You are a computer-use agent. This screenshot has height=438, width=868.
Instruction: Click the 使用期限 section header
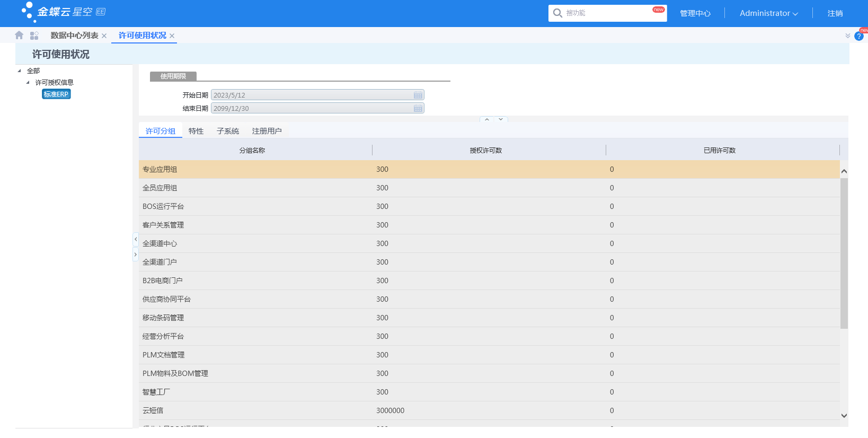[x=173, y=76]
